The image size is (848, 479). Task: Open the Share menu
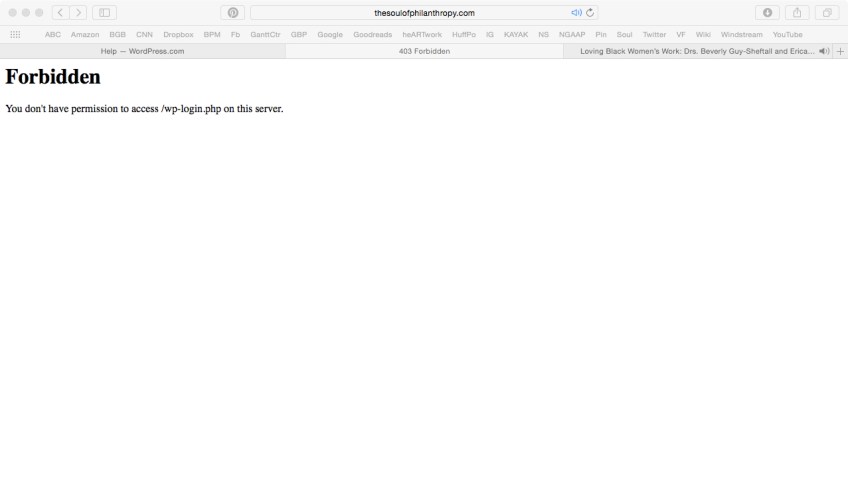(797, 13)
